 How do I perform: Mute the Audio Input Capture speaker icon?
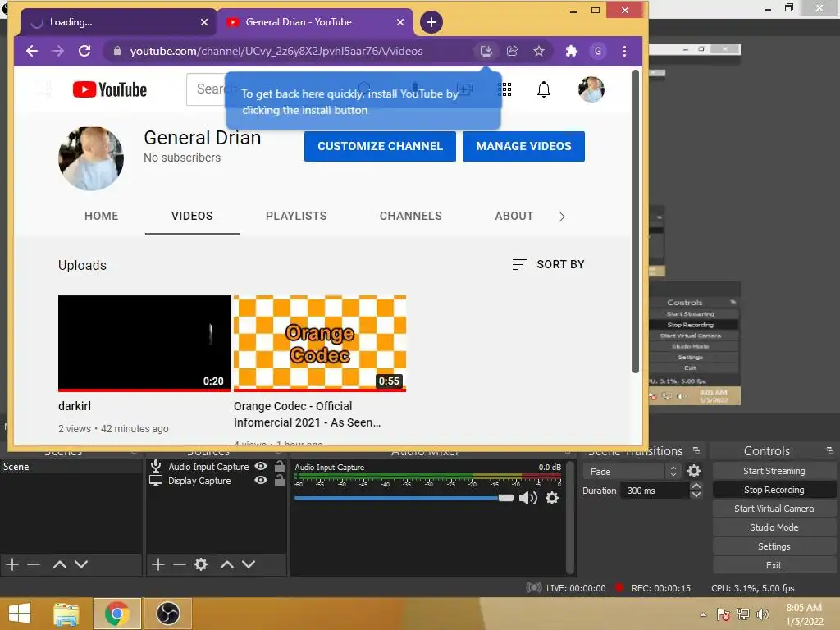pos(527,498)
